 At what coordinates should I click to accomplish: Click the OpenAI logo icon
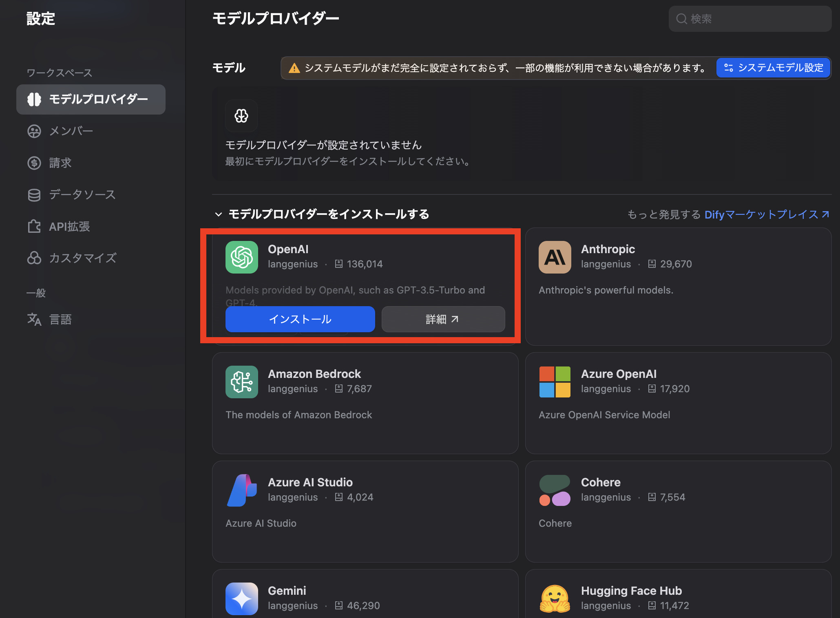click(242, 257)
